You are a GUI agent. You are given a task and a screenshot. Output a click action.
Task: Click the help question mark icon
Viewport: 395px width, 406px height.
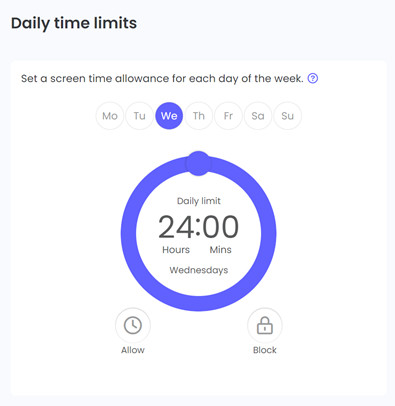point(313,79)
